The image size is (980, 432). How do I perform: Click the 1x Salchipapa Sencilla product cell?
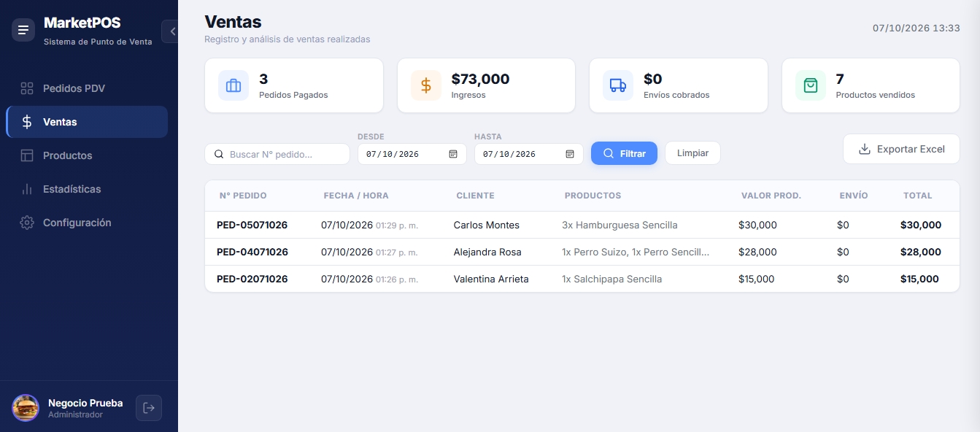coord(612,279)
